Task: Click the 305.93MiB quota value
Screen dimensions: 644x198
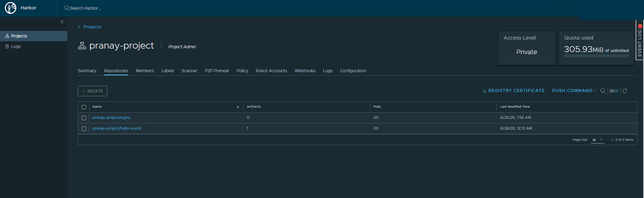Action: click(584, 49)
